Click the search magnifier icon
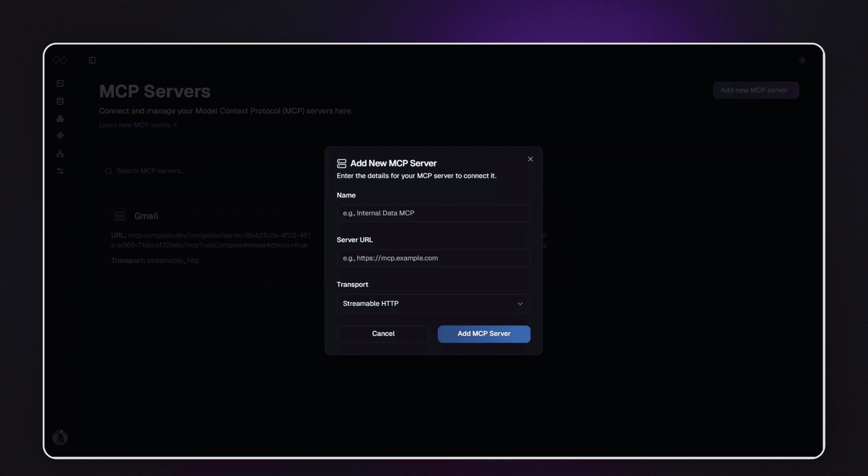Screen dimensions: 868x476 (108, 171)
